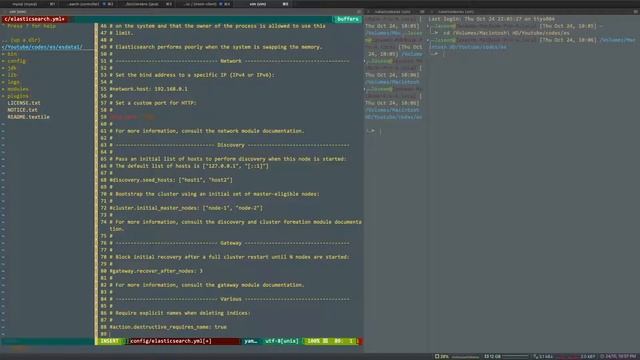Select the esdata1 root path in tree
The width and height of the screenshot is (640, 360).
point(42,47)
